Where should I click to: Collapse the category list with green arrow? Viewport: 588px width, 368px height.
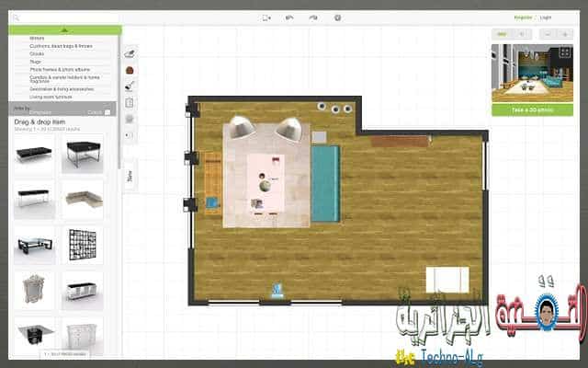click(x=64, y=30)
